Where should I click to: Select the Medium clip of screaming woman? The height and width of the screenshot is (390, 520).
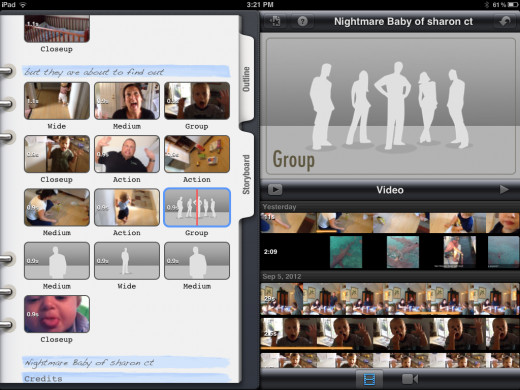tap(127, 101)
